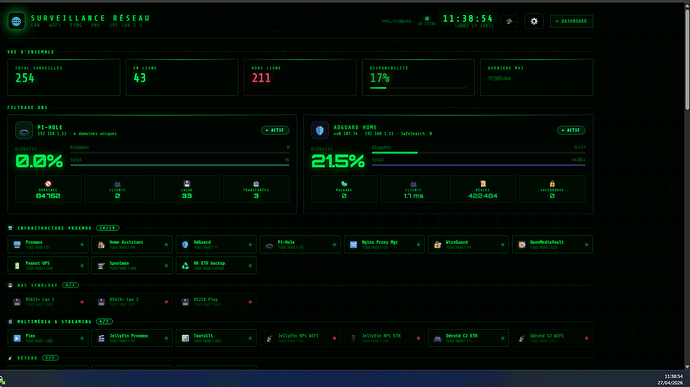Image resolution: width=690 pixels, height=387 pixels.
Task: Click the Pi-hole clients icon
Action: pos(117,184)
